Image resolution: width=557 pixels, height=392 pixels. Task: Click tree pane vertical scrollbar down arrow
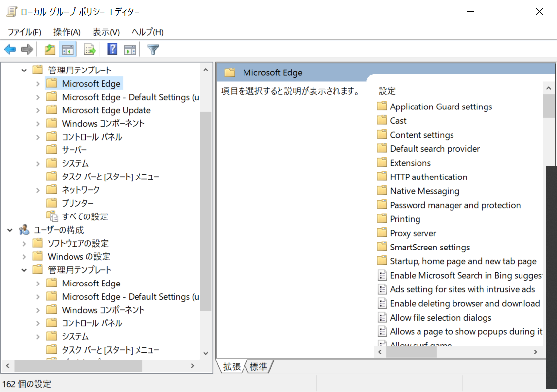point(206,353)
